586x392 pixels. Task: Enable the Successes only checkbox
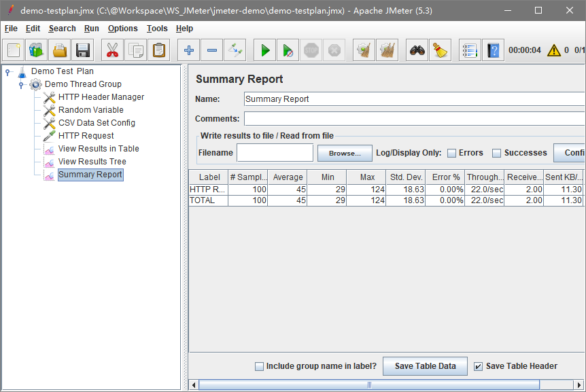(496, 153)
